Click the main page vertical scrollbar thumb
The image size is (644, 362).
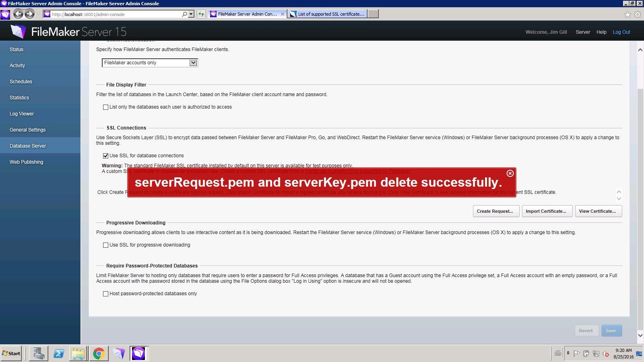pyautogui.click(x=640, y=209)
